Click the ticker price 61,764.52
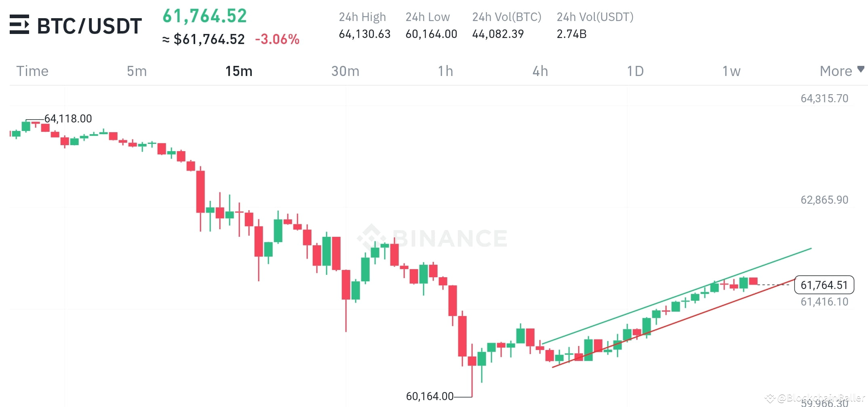The image size is (868, 407). 204,15
